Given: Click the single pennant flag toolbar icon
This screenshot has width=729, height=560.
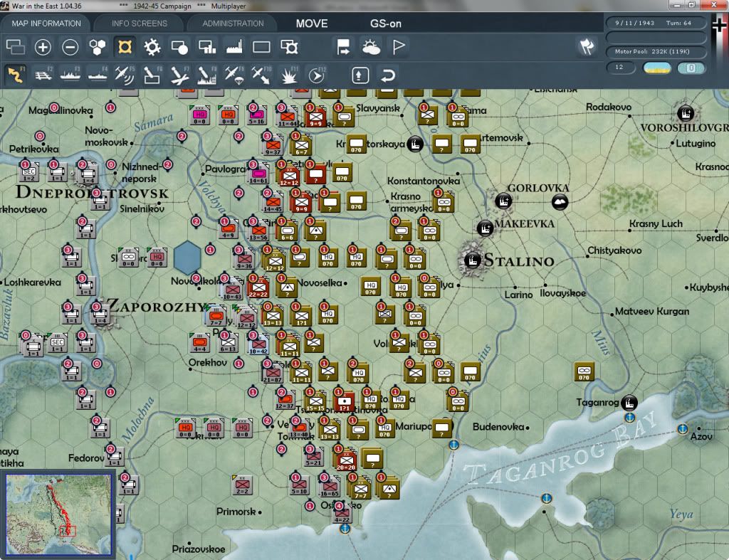Looking at the screenshot, I should [399, 47].
